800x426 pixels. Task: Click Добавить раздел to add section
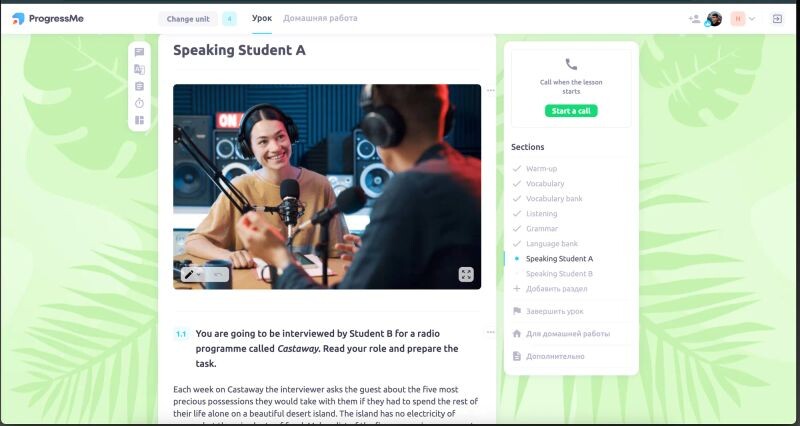click(x=550, y=289)
